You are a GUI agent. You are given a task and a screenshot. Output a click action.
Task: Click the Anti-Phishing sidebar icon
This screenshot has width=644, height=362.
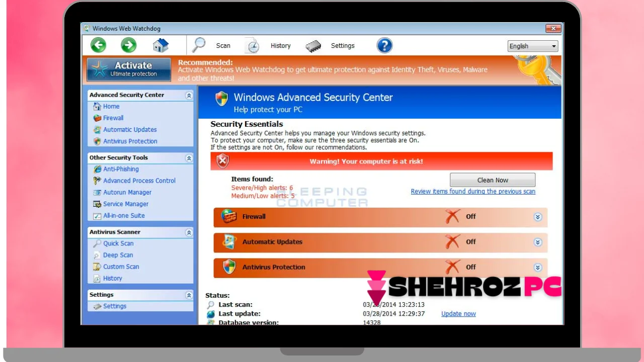click(97, 169)
